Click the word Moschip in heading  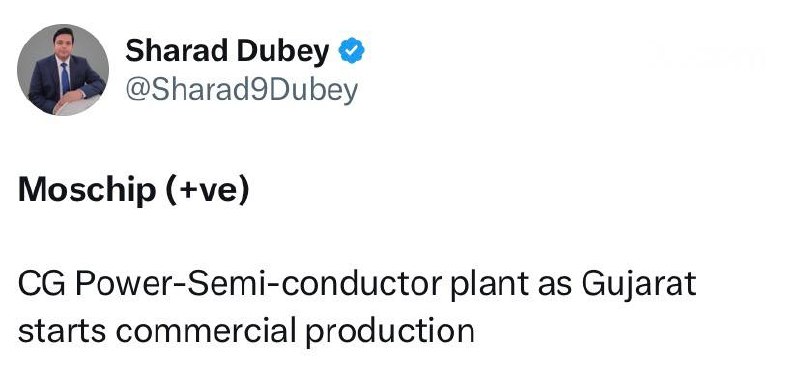click(x=87, y=190)
